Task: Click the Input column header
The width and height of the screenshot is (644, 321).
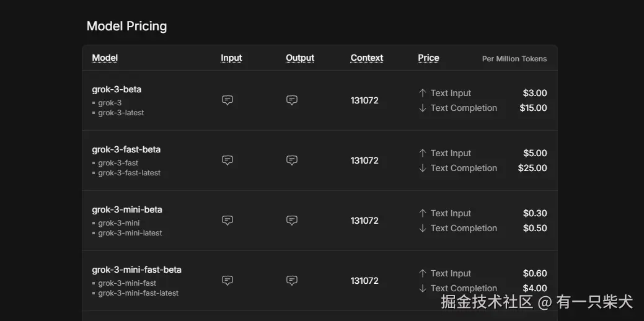Action: click(231, 58)
